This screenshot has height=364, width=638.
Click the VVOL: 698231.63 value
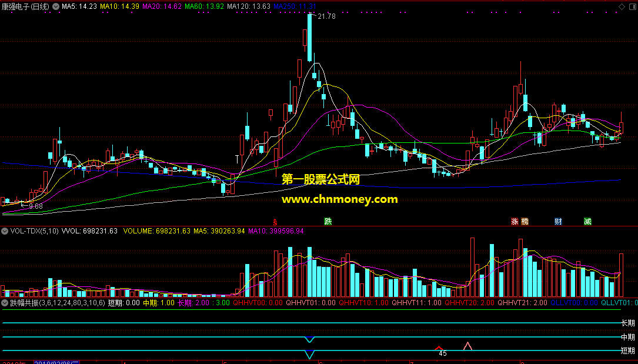pyautogui.click(x=89, y=231)
